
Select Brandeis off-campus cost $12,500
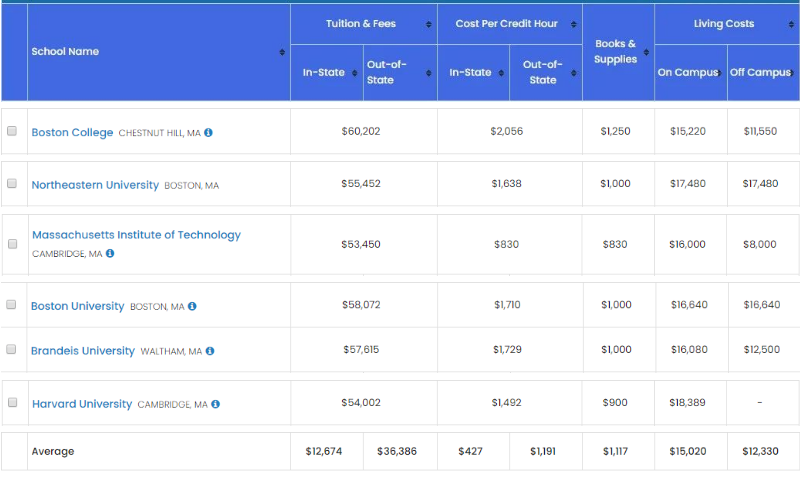[x=762, y=350]
